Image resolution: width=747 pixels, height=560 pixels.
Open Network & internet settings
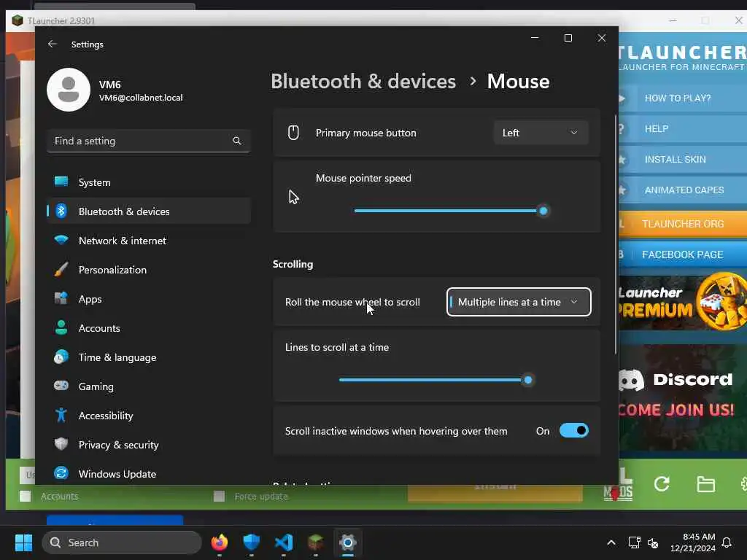149,241
